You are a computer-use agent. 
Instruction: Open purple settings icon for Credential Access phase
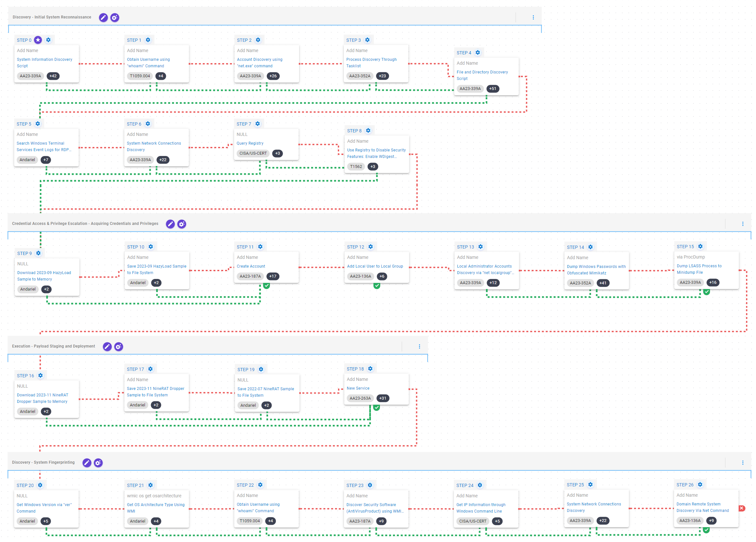point(182,224)
